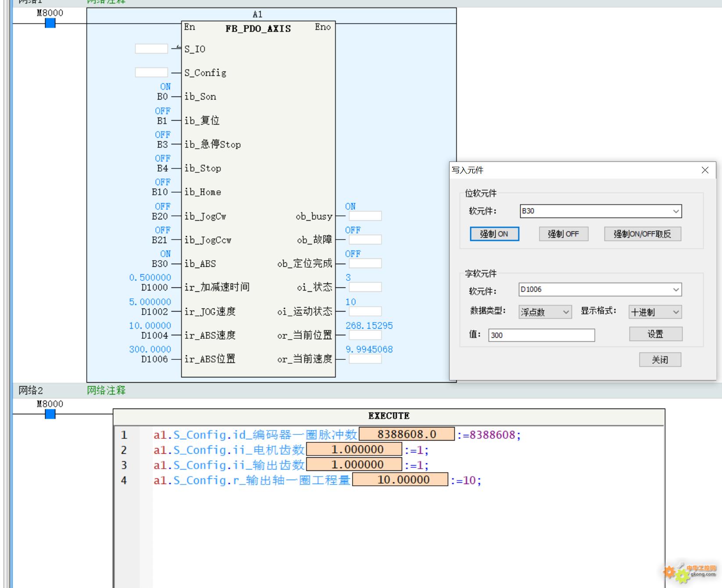Click the 9.9945068 current speed value

coord(369,349)
